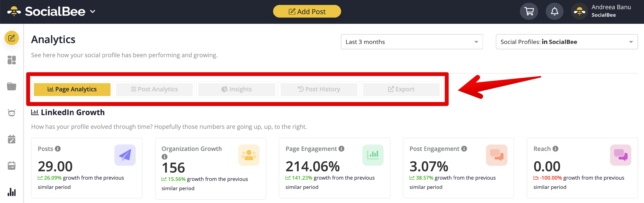
Task: Click the LinkedIn Growth heading
Action: tap(73, 112)
